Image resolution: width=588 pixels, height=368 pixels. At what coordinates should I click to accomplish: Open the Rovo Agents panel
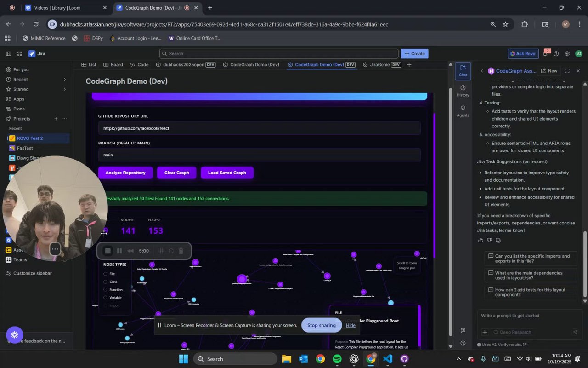[x=463, y=111]
